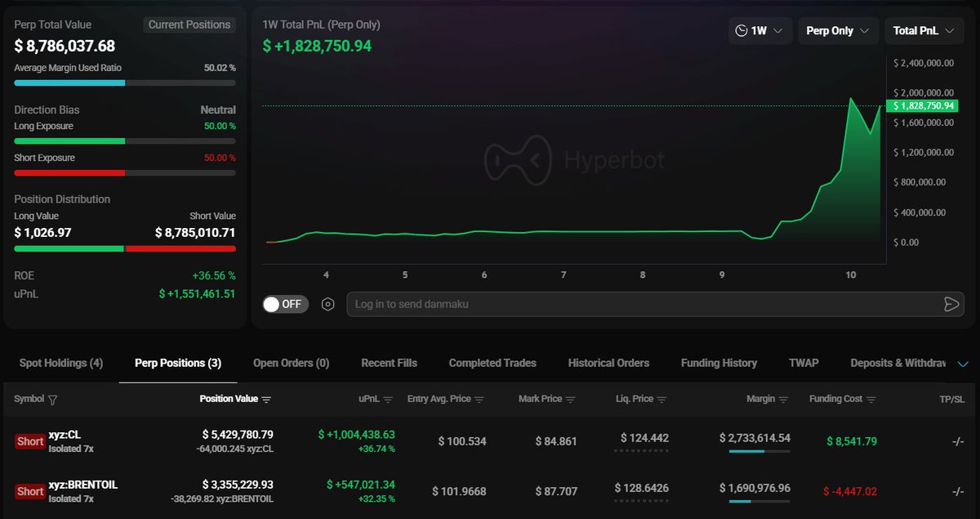Click the ROE +36.56 % value

point(214,275)
